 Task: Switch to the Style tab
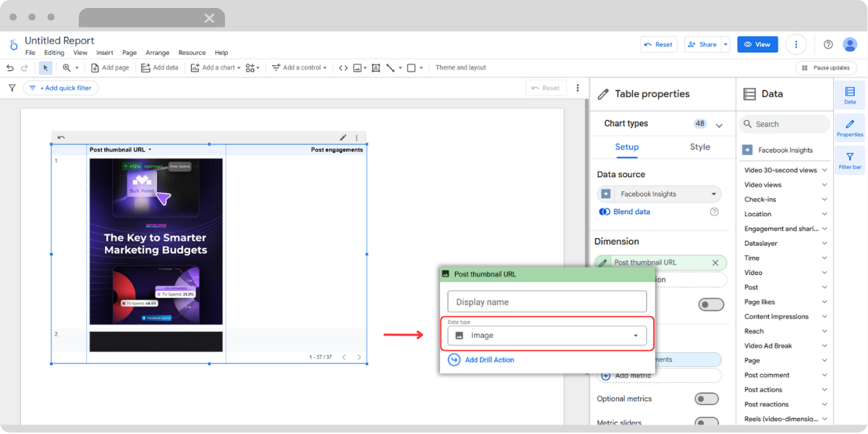pyautogui.click(x=699, y=147)
